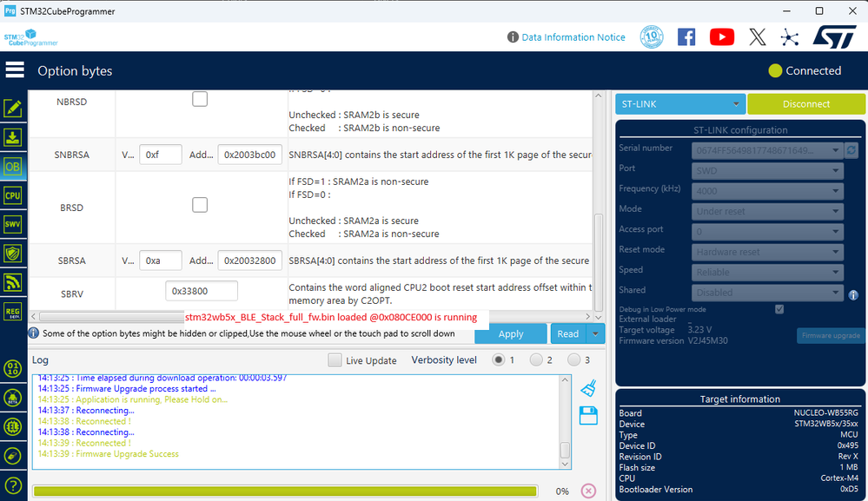The width and height of the screenshot is (868, 501).
Task: Click the pencil circle sidebar icon
Action: (x=13, y=456)
